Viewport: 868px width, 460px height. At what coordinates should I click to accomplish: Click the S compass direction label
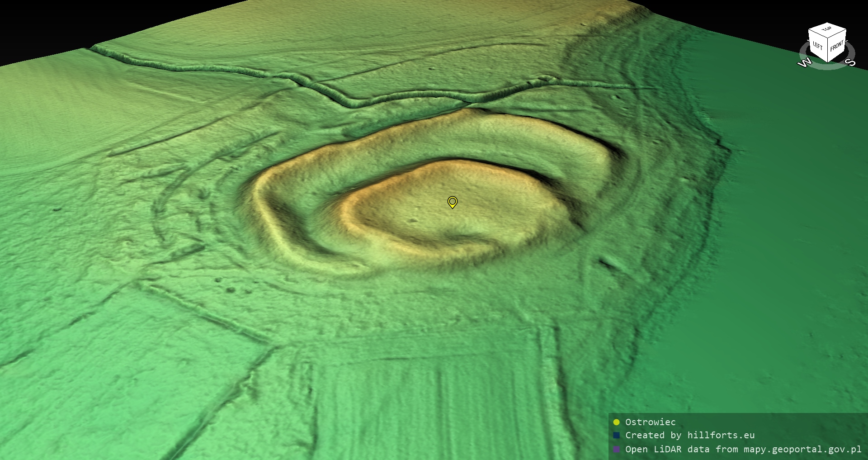851,62
